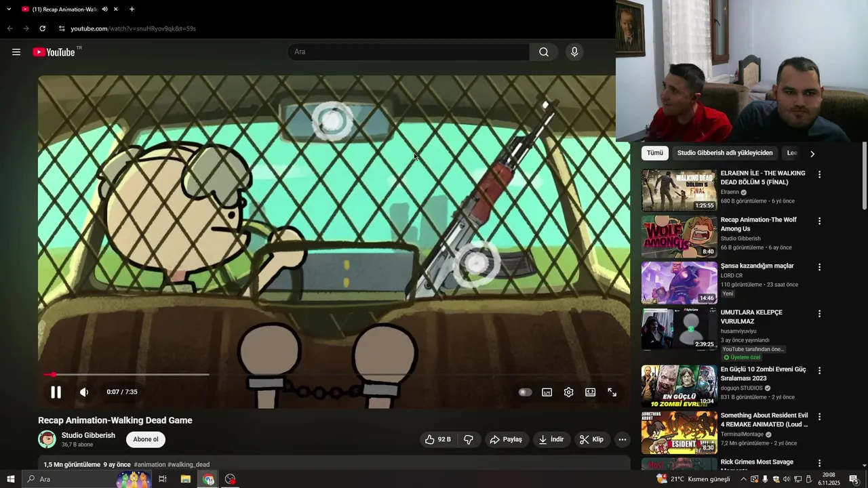Viewport: 868px width, 488px height.
Task: Open the Windows Start menu
Action: pos(10,479)
